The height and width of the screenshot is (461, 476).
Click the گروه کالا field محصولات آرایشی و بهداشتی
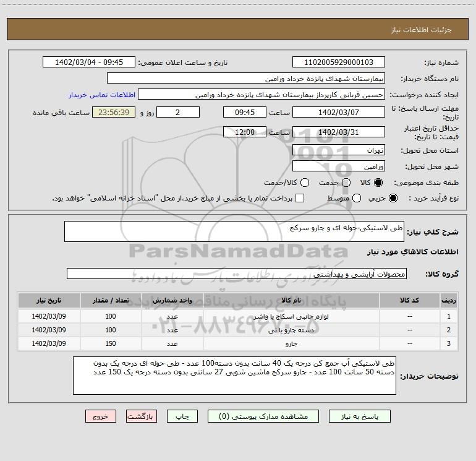[x=237, y=274]
